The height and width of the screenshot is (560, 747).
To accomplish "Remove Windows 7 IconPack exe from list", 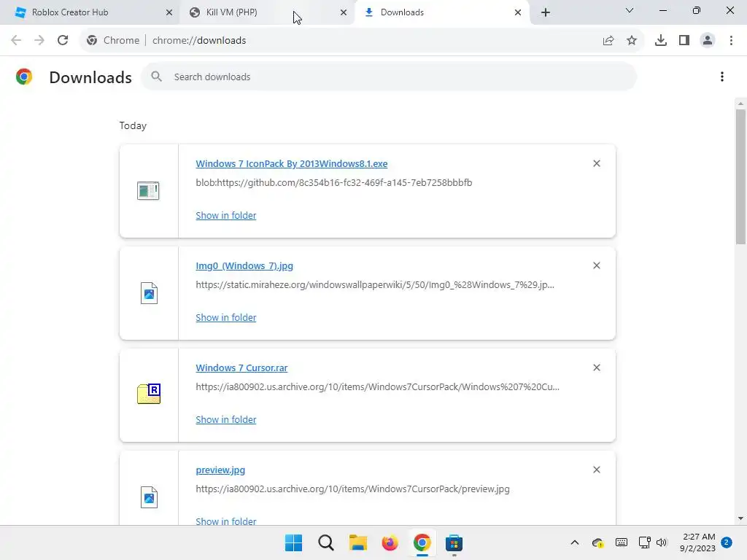I will [597, 163].
